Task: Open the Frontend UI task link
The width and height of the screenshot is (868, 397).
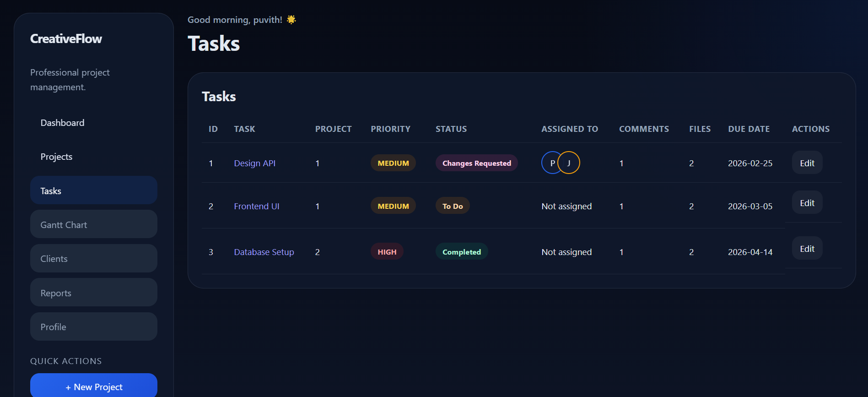Action: click(257, 206)
